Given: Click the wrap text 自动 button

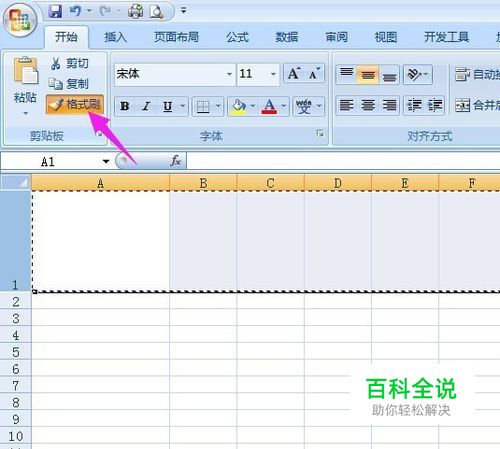Looking at the screenshot, I should tap(477, 74).
